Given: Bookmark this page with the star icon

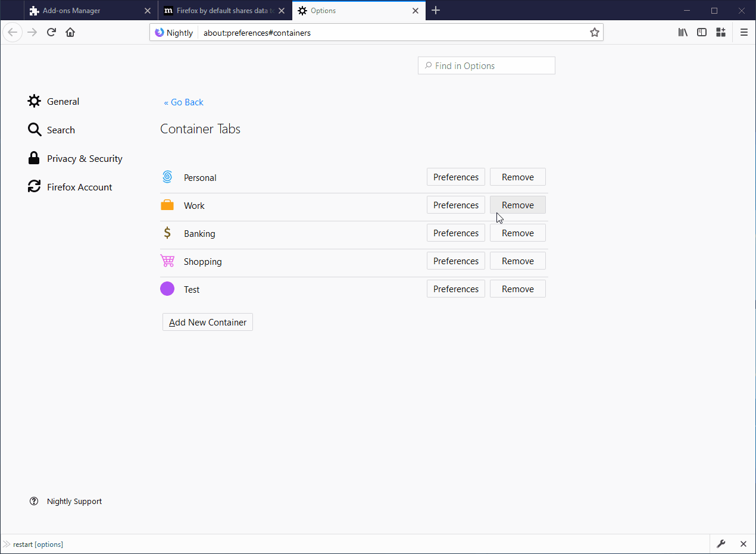Looking at the screenshot, I should point(594,33).
